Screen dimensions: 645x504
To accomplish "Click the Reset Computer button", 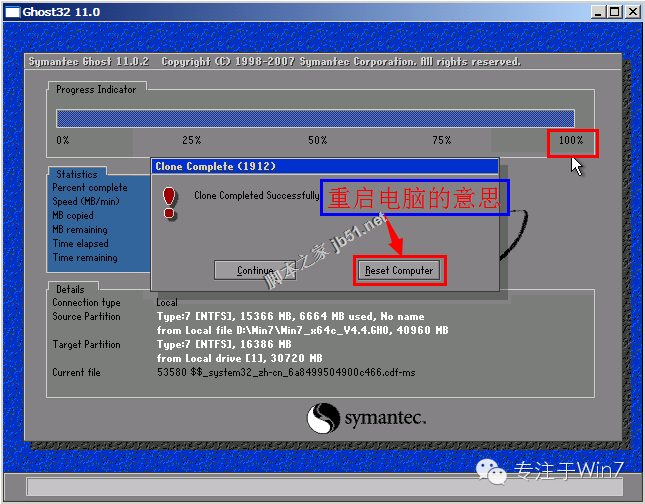I will 399,270.
